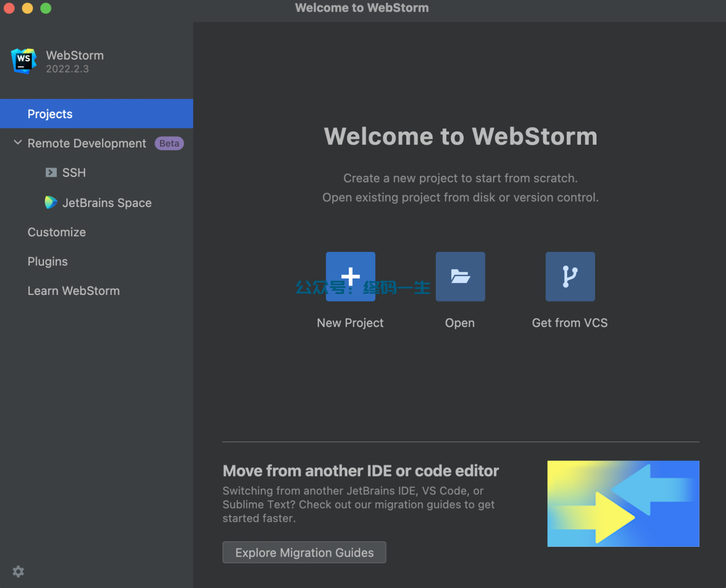
Task: Click the yellow minimize traffic light button
Action: (x=27, y=8)
